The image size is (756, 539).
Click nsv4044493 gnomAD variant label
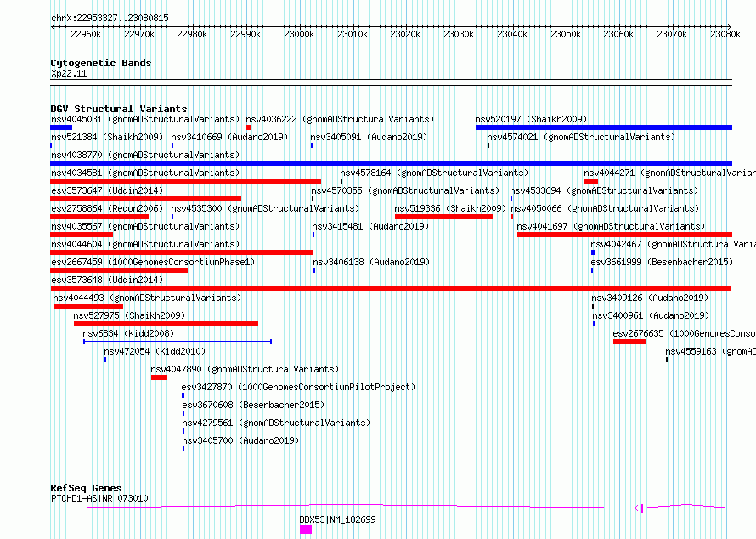click(147, 298)
